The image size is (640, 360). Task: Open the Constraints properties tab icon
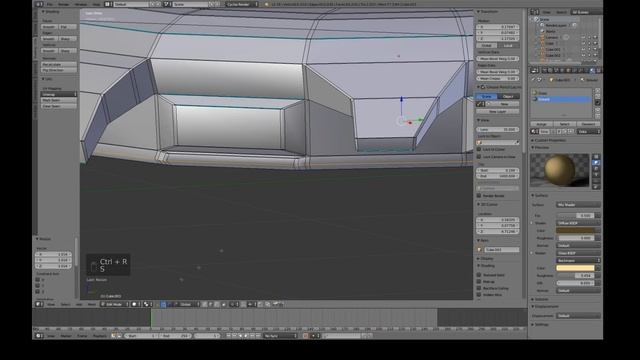573,71
